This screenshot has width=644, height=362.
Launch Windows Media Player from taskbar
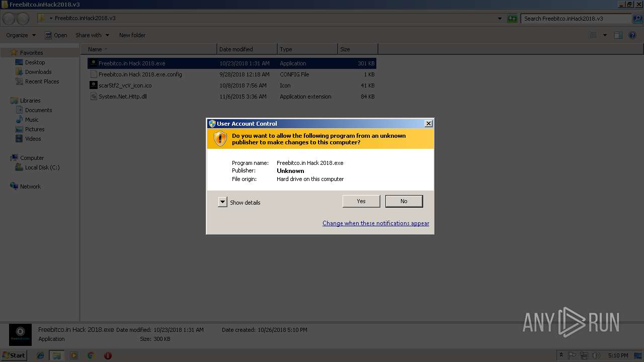(x=74, y=355)
